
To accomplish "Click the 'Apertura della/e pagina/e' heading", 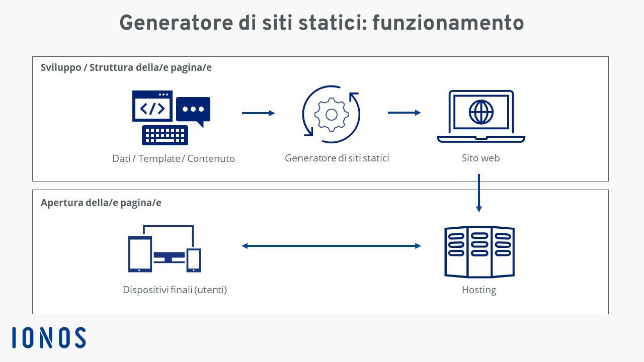I will [x=101, y=203].
